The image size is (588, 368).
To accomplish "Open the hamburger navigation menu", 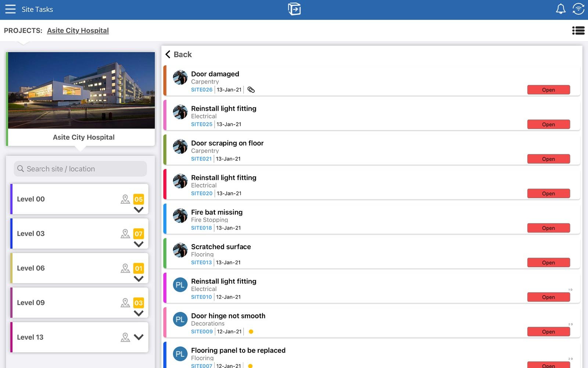I will pos(10,9).
